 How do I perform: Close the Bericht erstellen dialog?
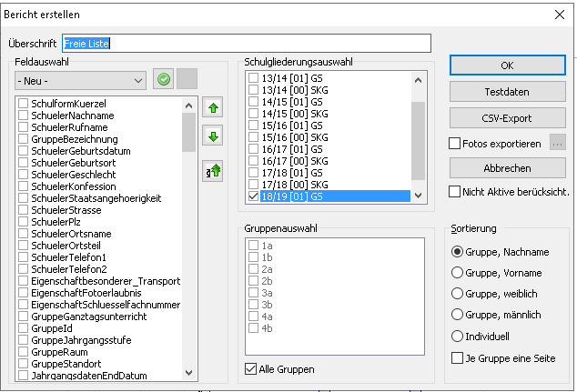pyautogui.click(x=559, y=14)
